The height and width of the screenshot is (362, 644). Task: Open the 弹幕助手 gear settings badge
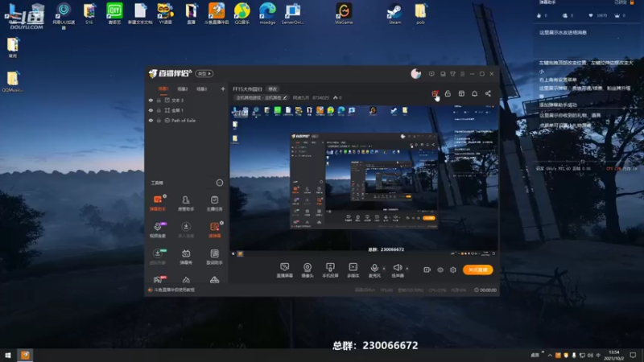pos(164,196)
